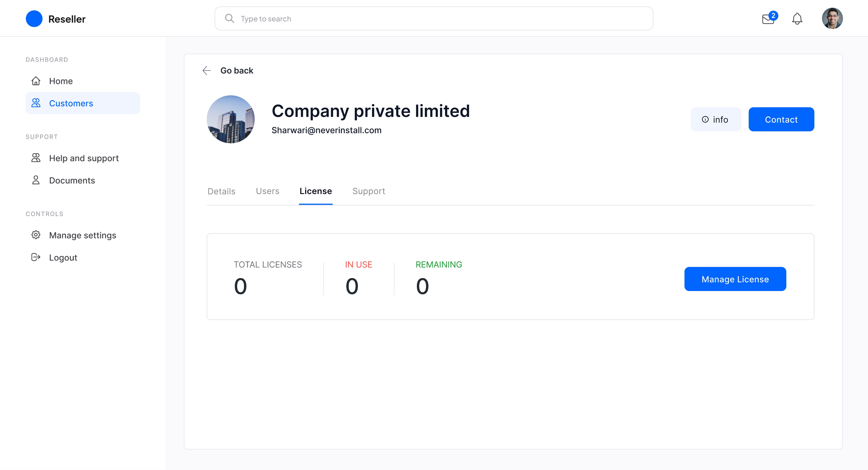Switch to the Users tab
The width and height of the screenshot is (868, 470).
268,191
